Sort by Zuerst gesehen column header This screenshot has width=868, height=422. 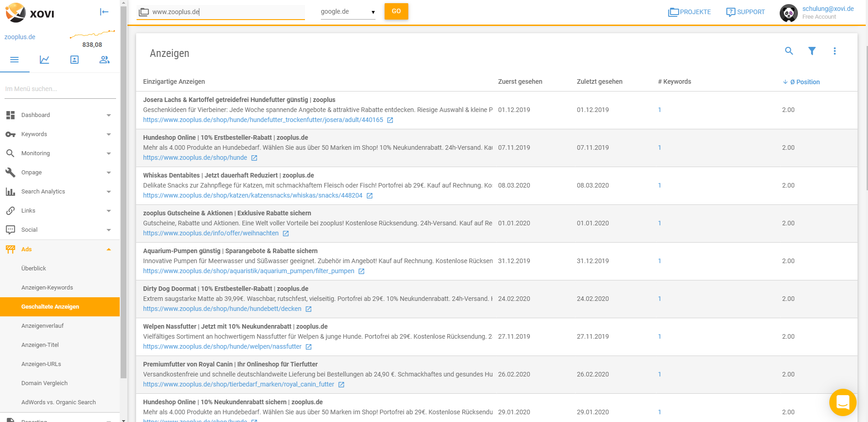[x=520, y=81]
